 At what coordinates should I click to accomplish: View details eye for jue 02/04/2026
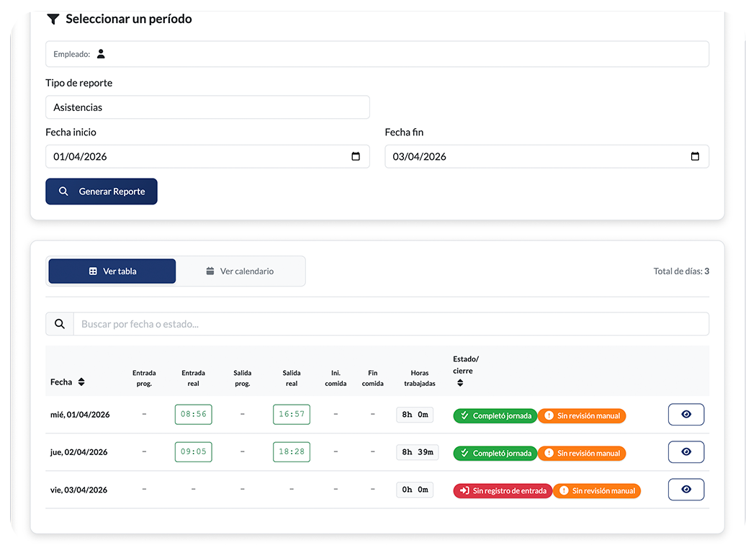tap(685, 452)
